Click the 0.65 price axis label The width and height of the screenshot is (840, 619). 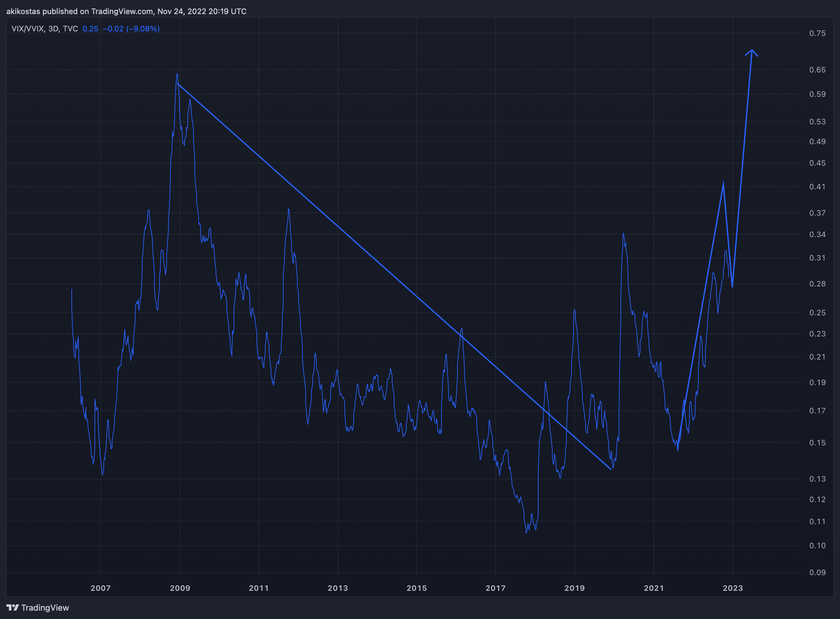point(818,70)
